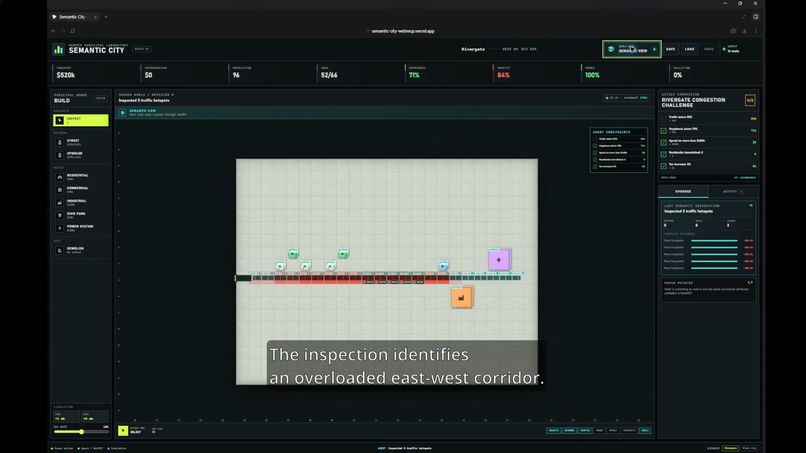Select the Inspect tool in Build panel
806x453 pixels.
click(81, 120)
